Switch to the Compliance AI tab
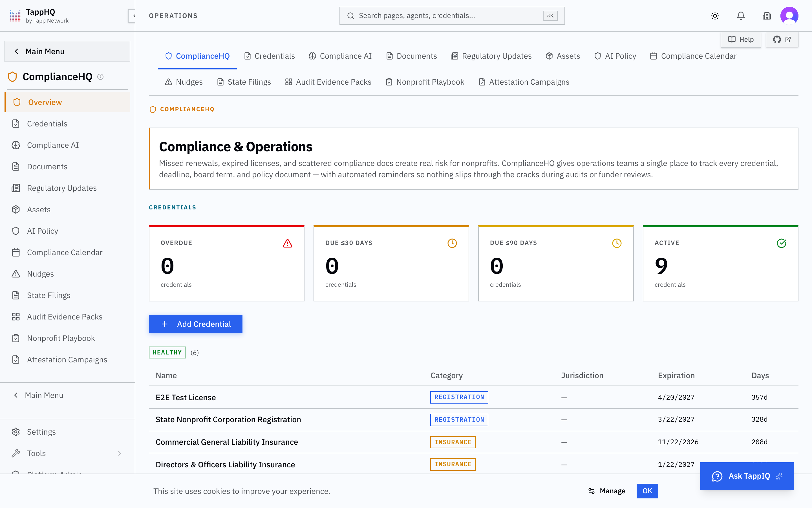The image size is (812, 508). 340,56
